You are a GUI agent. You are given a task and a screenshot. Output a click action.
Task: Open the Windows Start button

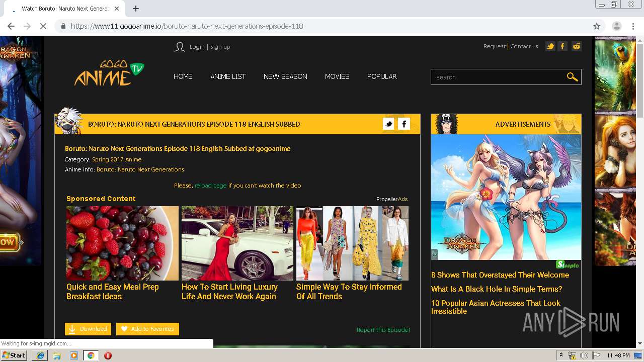[x=14, y=355]
